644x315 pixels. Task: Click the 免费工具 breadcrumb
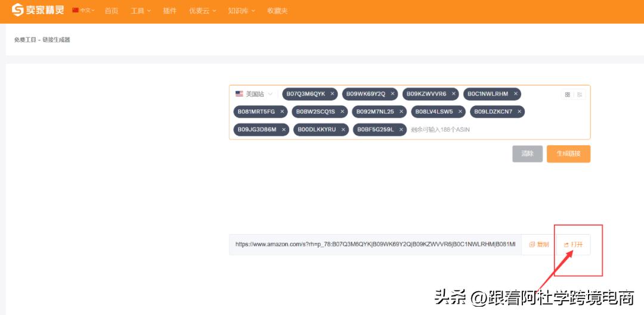pos(26,40)
